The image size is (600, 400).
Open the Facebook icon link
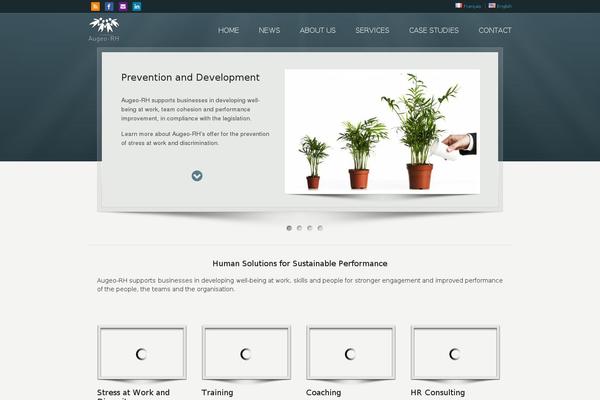[x=109, y=6]
